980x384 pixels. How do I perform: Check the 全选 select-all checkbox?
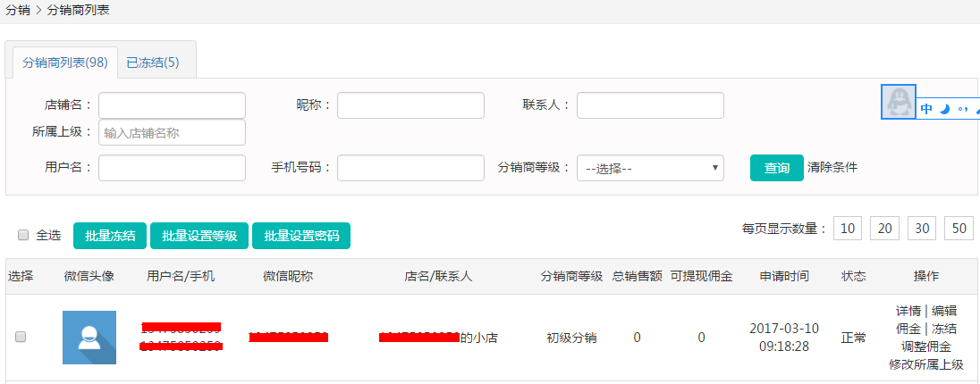[23, 235]
